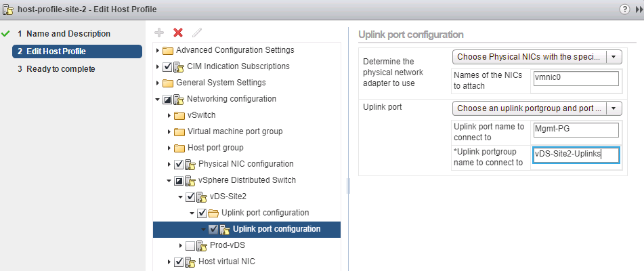Open the help question mark icon

coord(624,9)
